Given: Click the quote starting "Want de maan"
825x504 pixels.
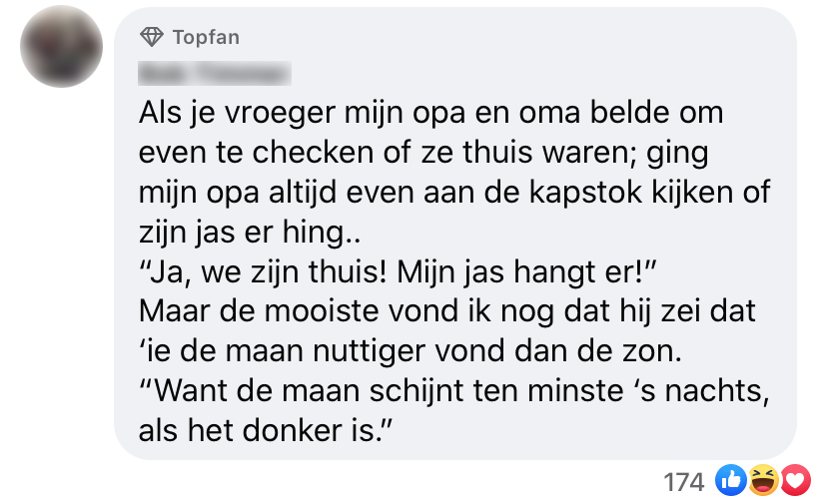Looking at the screenshot, I should [455, 391].
